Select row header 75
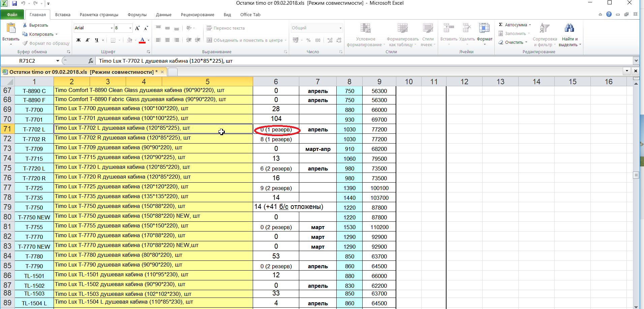Viewport: 644px width, 309px height. 7,168
